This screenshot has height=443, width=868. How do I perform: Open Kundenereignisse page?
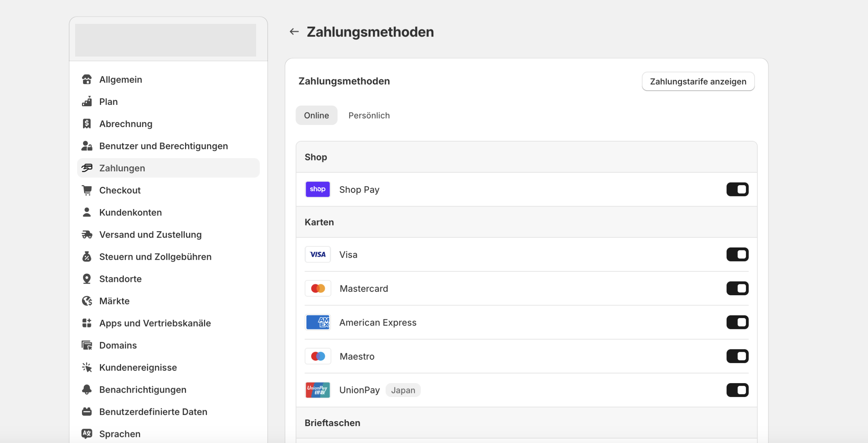[x=168, y=367]
